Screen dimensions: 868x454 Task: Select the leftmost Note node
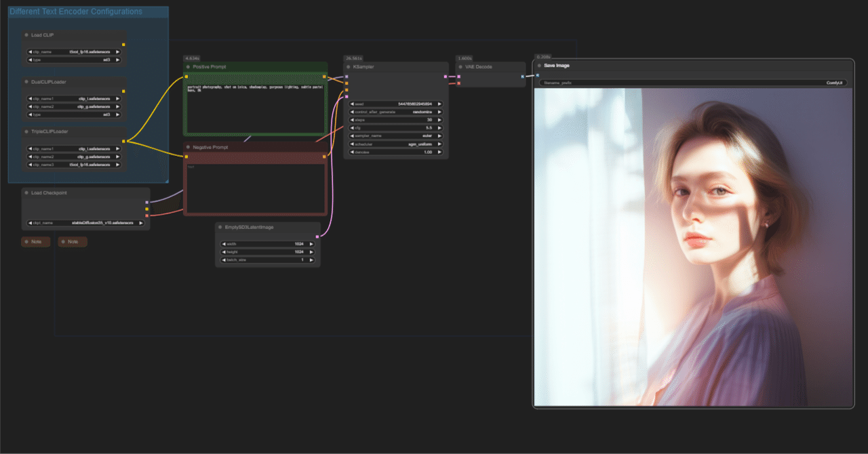35,241
